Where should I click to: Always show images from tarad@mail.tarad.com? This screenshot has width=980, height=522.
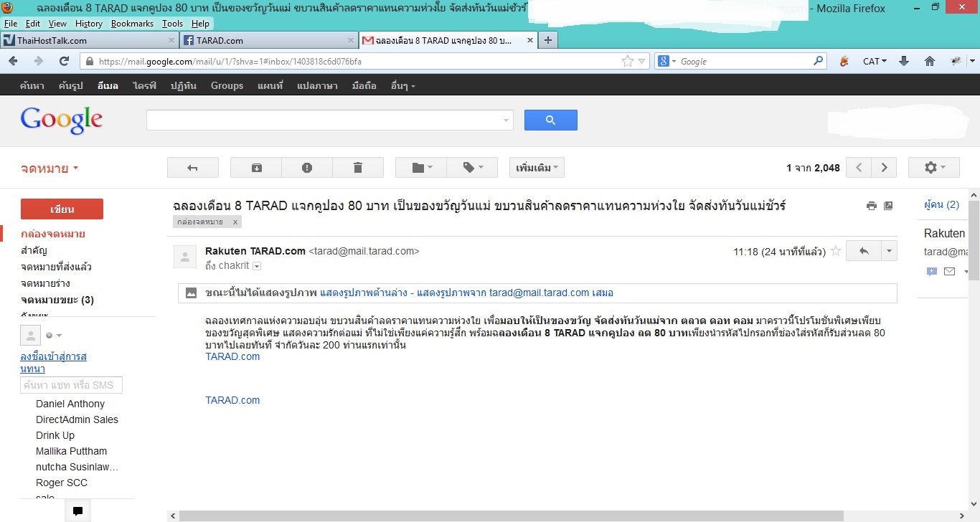[x=515, y=293]
